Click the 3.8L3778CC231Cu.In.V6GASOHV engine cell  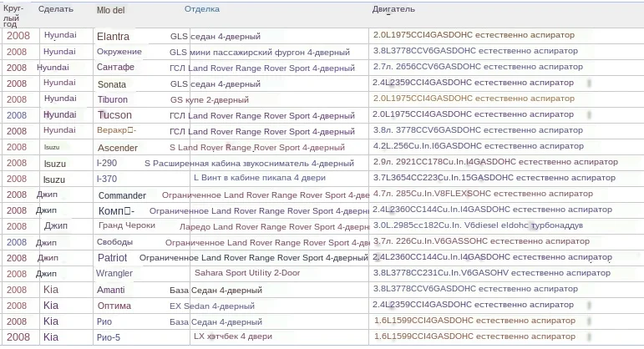492,273
